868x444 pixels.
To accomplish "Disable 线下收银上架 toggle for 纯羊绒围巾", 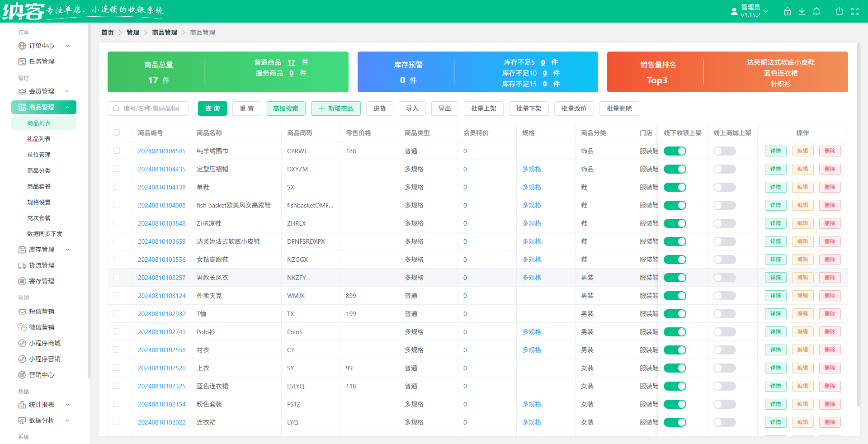I will [x=675, y=151].
